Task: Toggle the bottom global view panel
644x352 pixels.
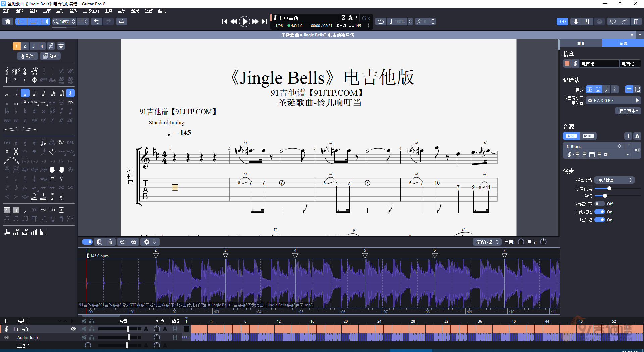Action: click(x=33, y=21)
